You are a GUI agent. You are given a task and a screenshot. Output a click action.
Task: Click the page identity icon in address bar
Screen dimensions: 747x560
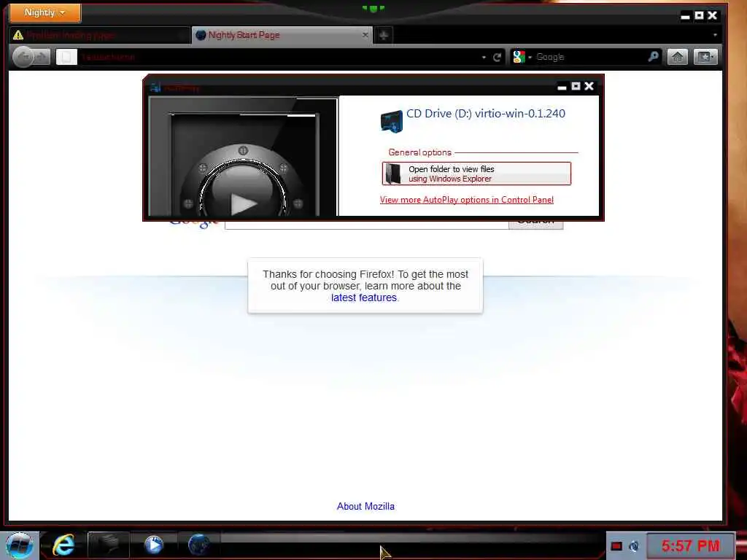[66, 57]
